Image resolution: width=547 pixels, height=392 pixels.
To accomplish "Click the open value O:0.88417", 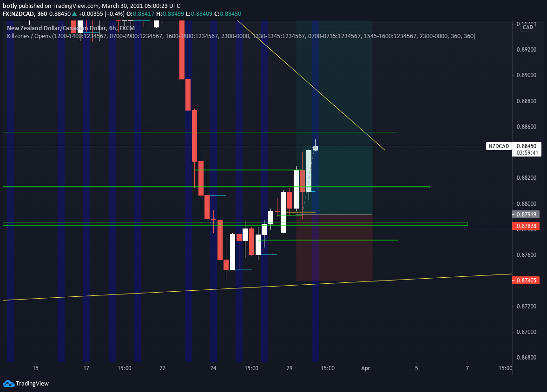I will click(140, 14).
